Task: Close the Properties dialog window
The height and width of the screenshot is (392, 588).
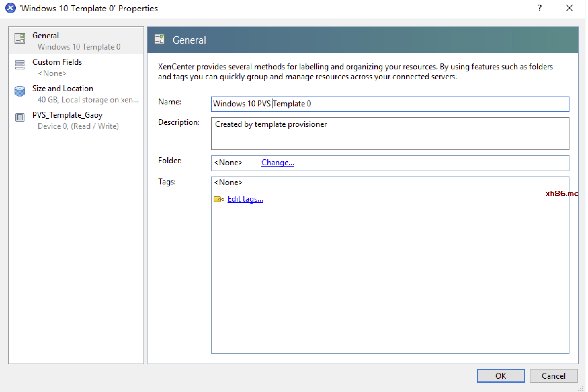Action: click(x=569, y=8)
